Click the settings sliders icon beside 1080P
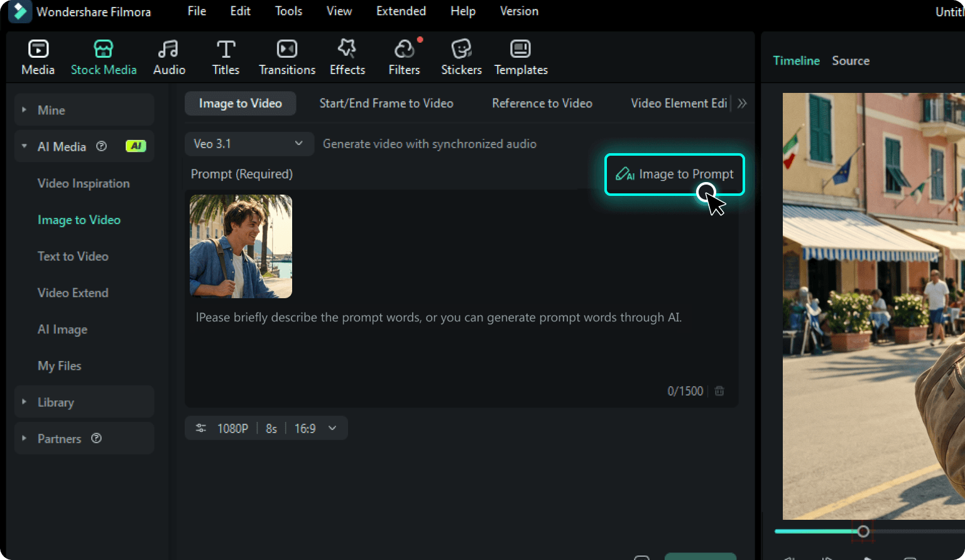965x560 pixels. (201, 428)
